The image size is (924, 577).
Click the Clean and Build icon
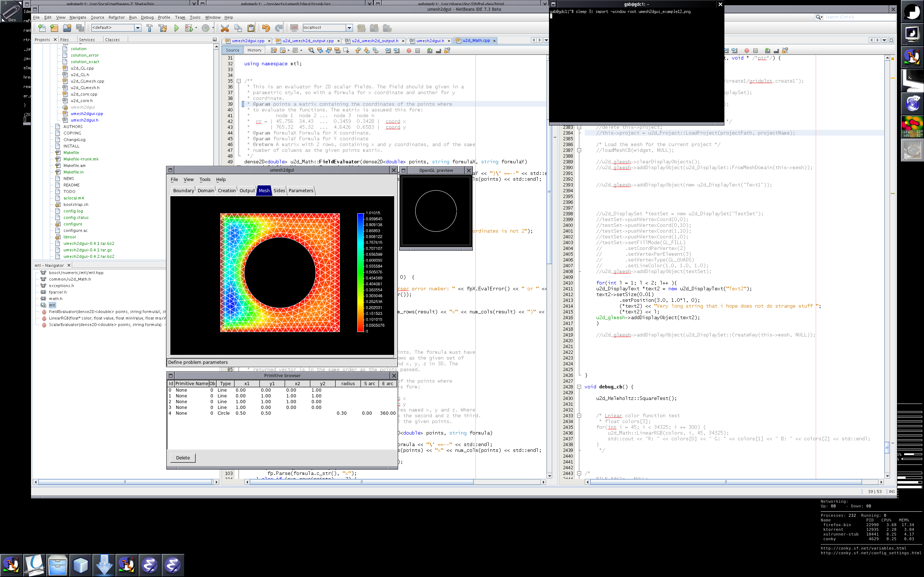(x=163, y=28)
